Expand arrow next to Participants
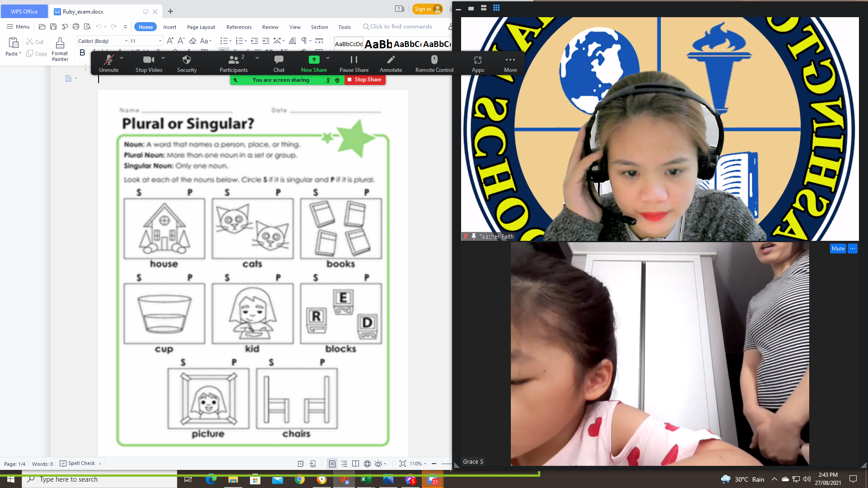868x488 pixels. coord(257,58)
